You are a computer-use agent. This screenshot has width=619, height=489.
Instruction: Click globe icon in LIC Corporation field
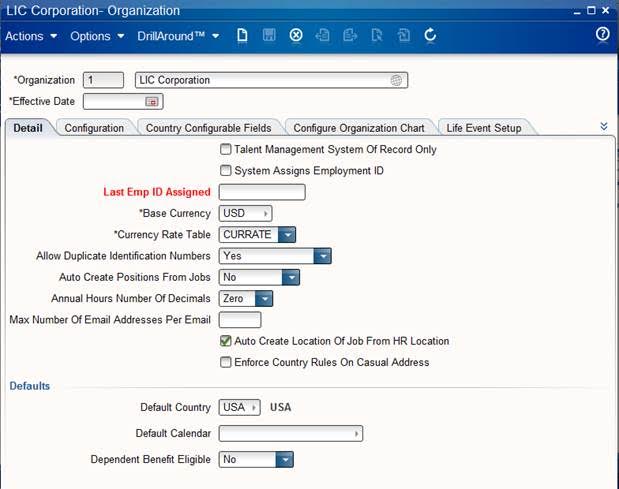396,80
